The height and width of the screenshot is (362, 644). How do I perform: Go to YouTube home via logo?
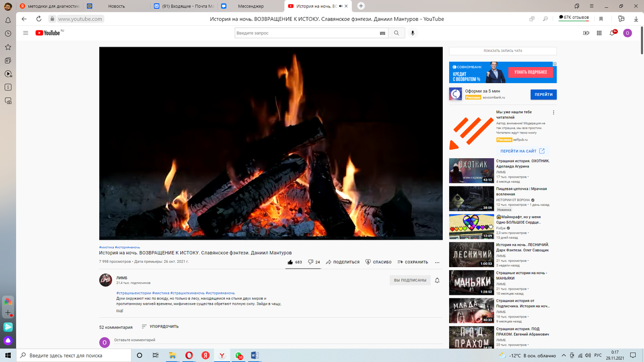[x=48, y=33]
